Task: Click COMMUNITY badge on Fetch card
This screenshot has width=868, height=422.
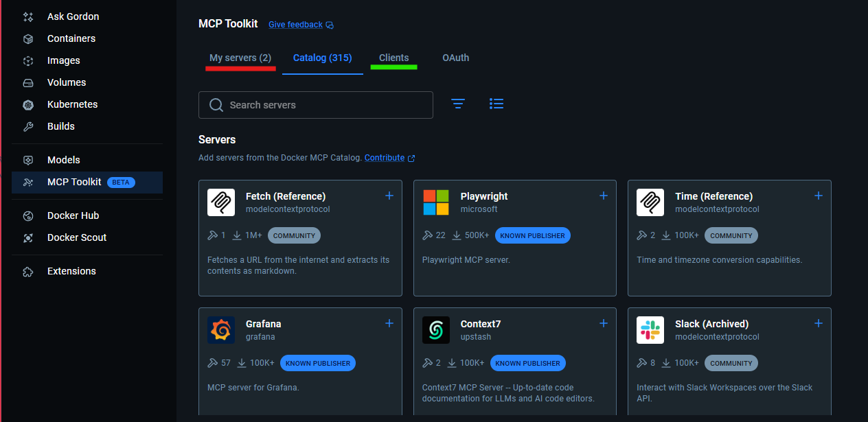Action: tap(294, 235)
